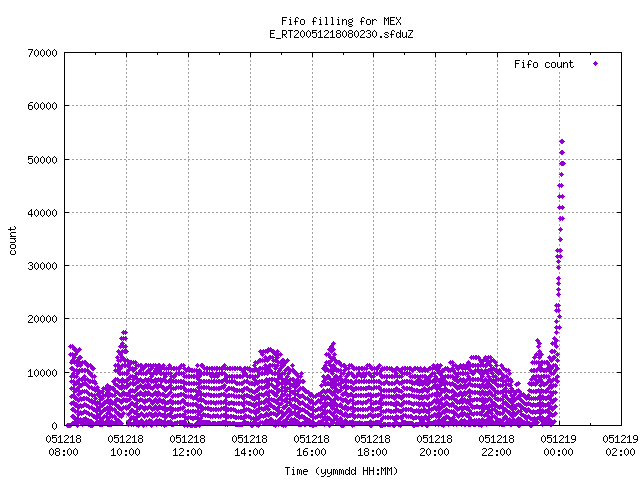Click the y-axis tick value 40000

tap(42, 213)
